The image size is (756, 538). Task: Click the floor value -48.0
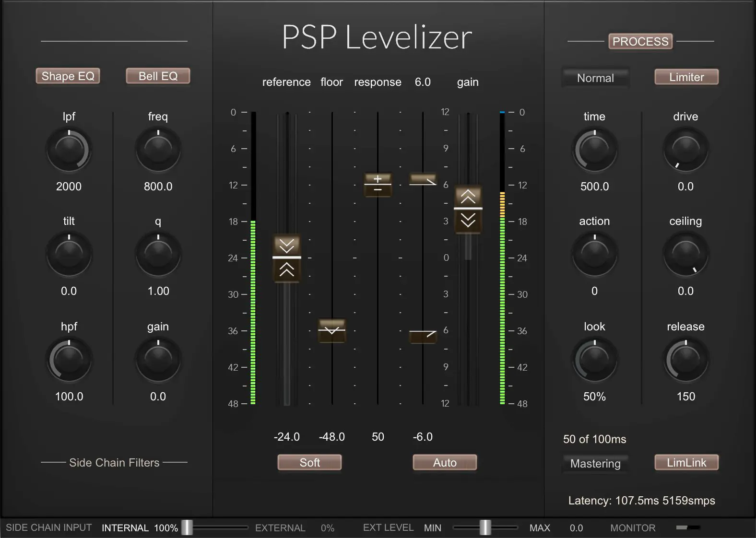click(332, 437)
